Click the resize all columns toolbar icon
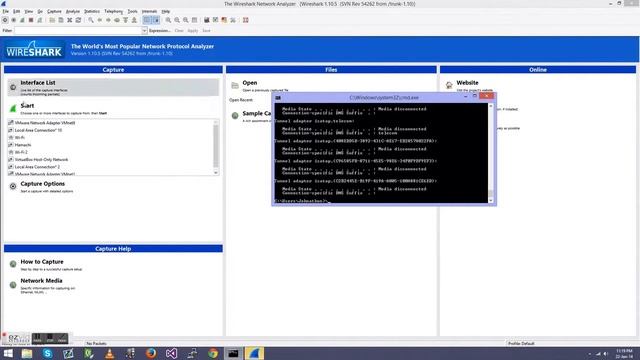 (195, 20)
